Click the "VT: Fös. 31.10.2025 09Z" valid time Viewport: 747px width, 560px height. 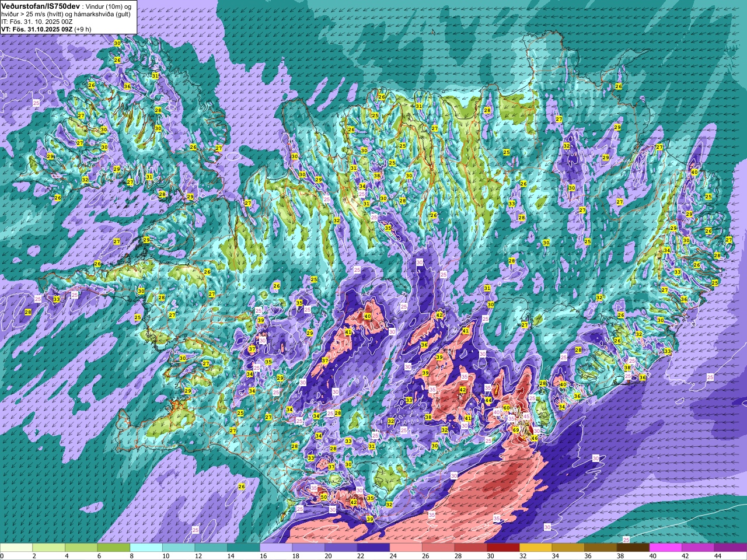37,29
